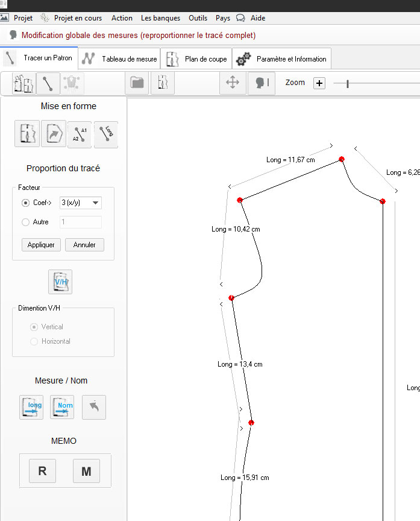This screenshot has height=521, width=420.
Task: Switch to the 'Tableau de mesure' tab
Action: (120, 59)
